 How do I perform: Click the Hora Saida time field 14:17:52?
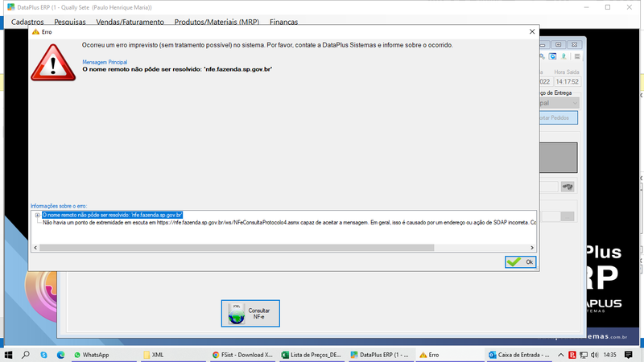(567, 82)
